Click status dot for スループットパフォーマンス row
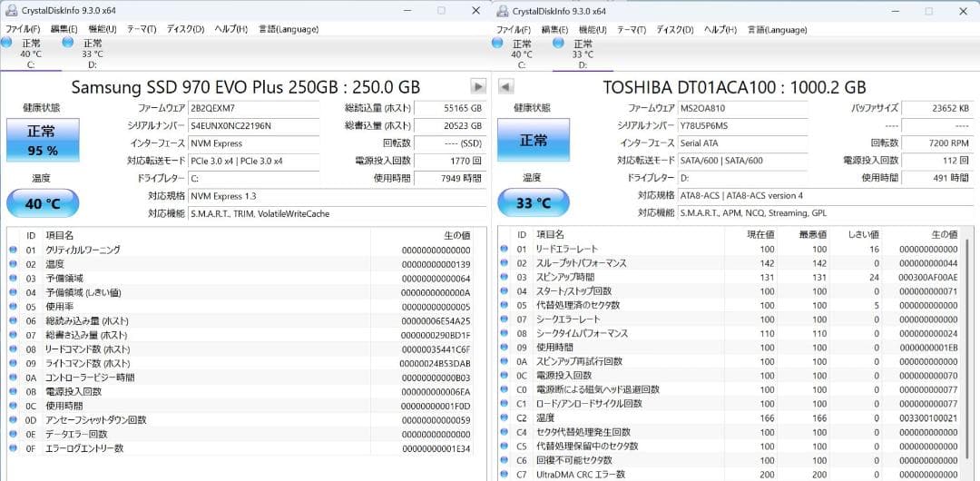Screen dimensions: 980x481 coord(505,262)
